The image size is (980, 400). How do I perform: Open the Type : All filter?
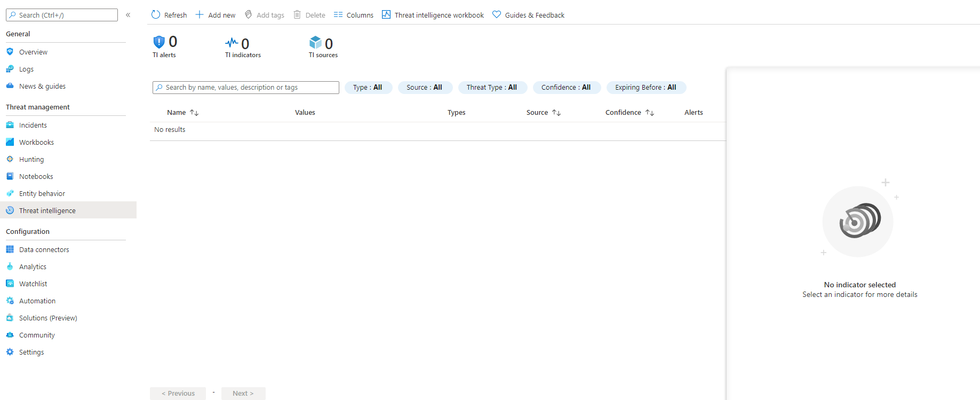coord(368,88)
